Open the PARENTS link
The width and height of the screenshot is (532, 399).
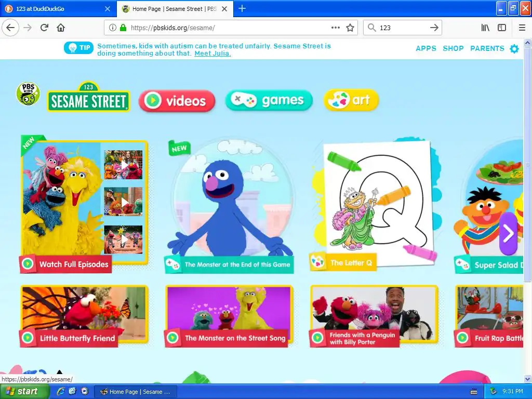[487, 48]
